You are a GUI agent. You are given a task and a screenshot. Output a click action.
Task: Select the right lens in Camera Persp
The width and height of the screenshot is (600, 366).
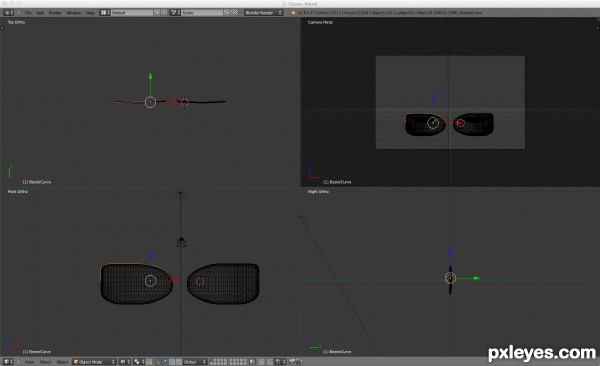pyautogui.click(x=473, y=124)
